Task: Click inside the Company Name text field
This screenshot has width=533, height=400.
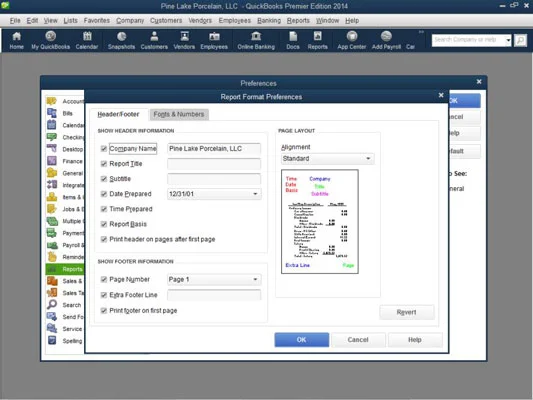Action: click(214, 149)
